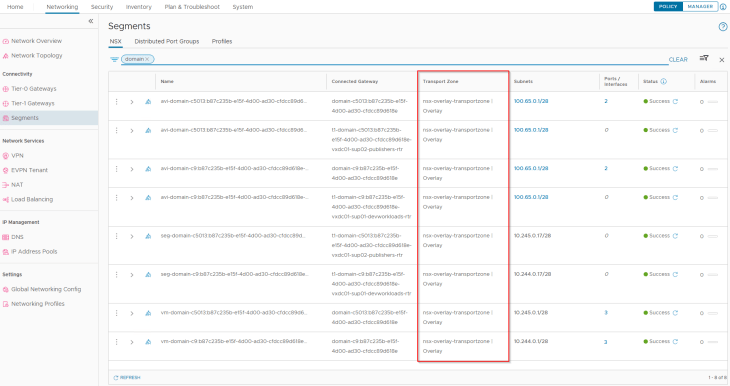Open actions menu for vm-domain-c9 row
The image size is (730, 386).
tap(116, 342)
